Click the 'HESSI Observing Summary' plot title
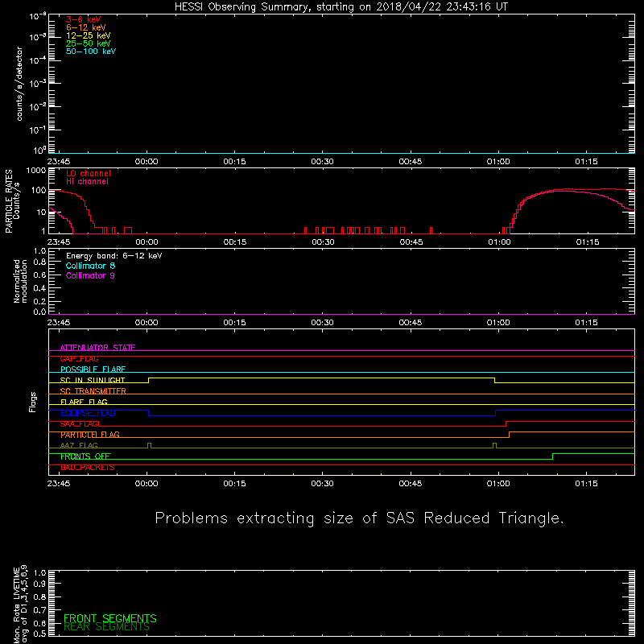This screenshot has height=644, width=644. (x=341, y=7)
